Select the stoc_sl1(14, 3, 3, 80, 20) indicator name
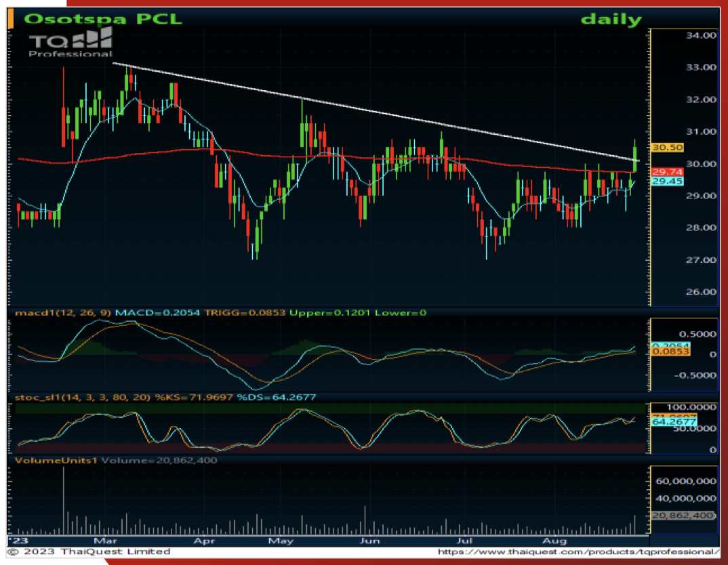The height and width of the screenshot is (565, 728). point(83,398)
